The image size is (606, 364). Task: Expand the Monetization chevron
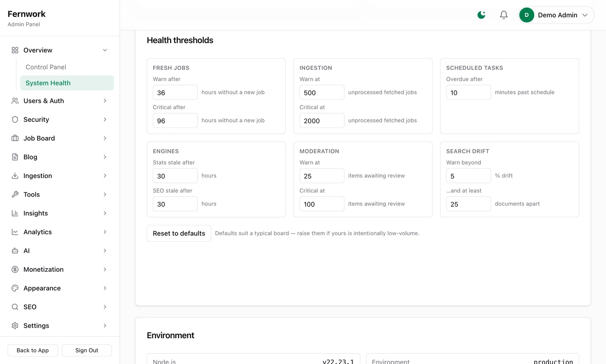[105, 269]
